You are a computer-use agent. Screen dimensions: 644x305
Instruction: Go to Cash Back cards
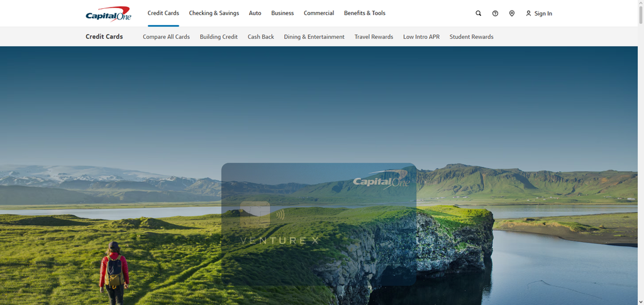pyautogui.click(x=261, y=37)
